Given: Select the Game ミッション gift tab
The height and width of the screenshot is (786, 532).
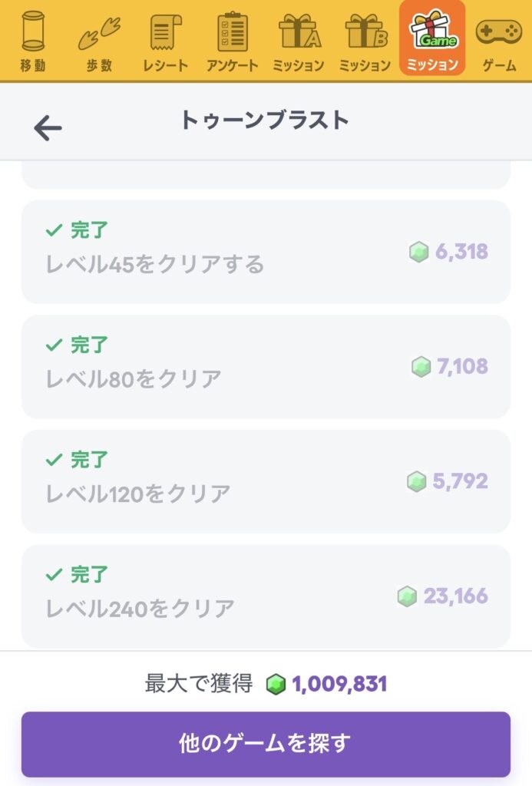Looking at the screenshot, I should point(432,38).
